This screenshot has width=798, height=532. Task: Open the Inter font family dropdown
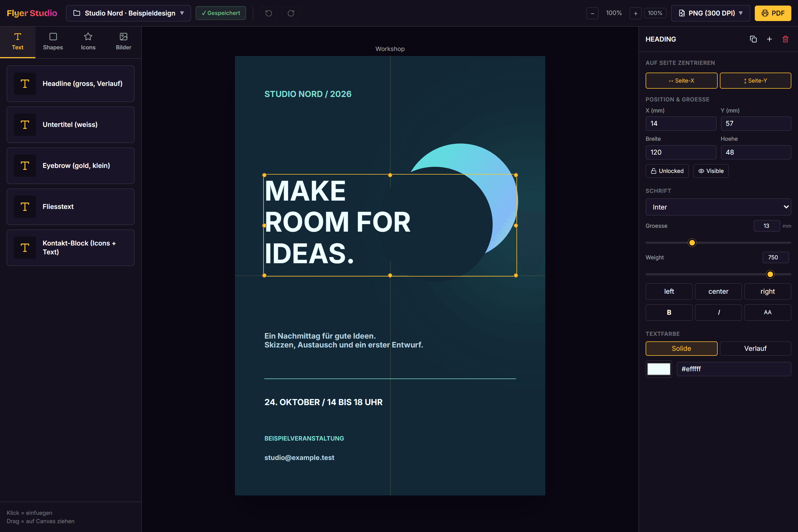(x=718, y=207)
